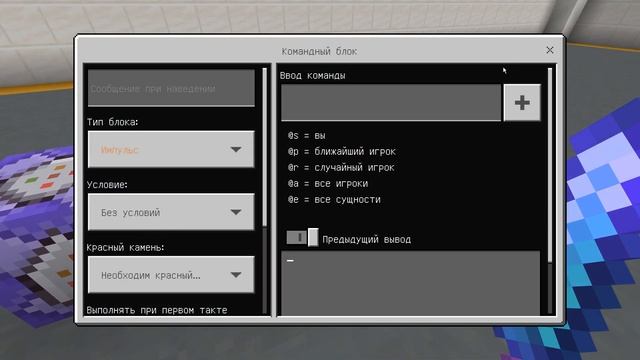This screenshot has width=640, height=360.
Task: Open the Красный камень dropdown
Action: (x=171, y=275)
